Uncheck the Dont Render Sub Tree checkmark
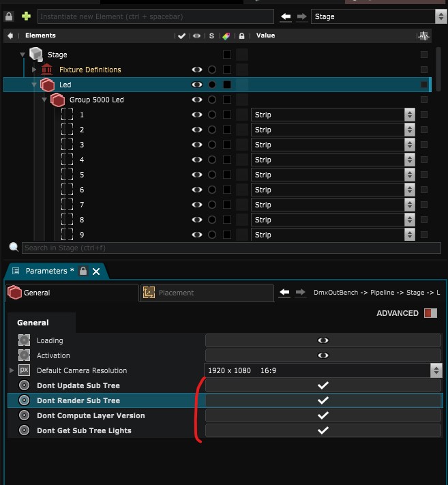This screenshot has width=448, height=485. [x=323, y=400]
